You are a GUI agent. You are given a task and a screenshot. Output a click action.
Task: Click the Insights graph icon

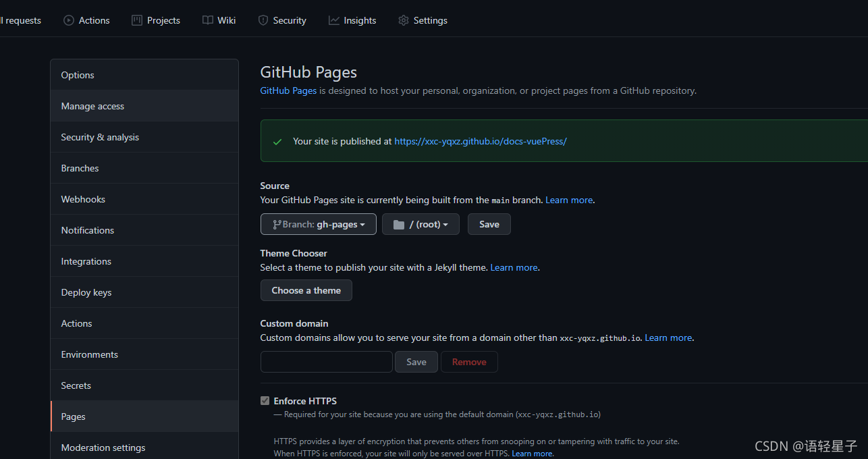click(x=334, y=20)
